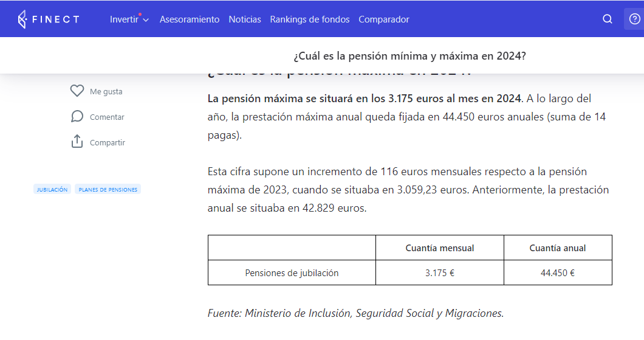Click the Comentar speech bubble icon
644x340 pixels.
(x=77, y=117)
